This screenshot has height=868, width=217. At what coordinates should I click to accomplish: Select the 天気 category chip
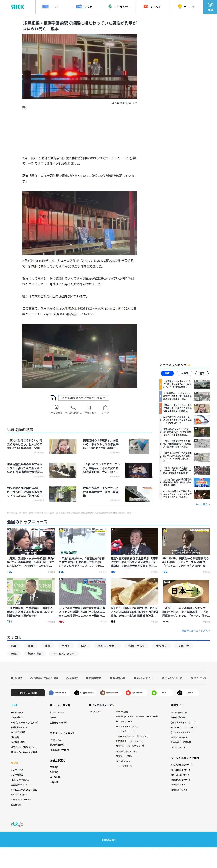point(14,654)
